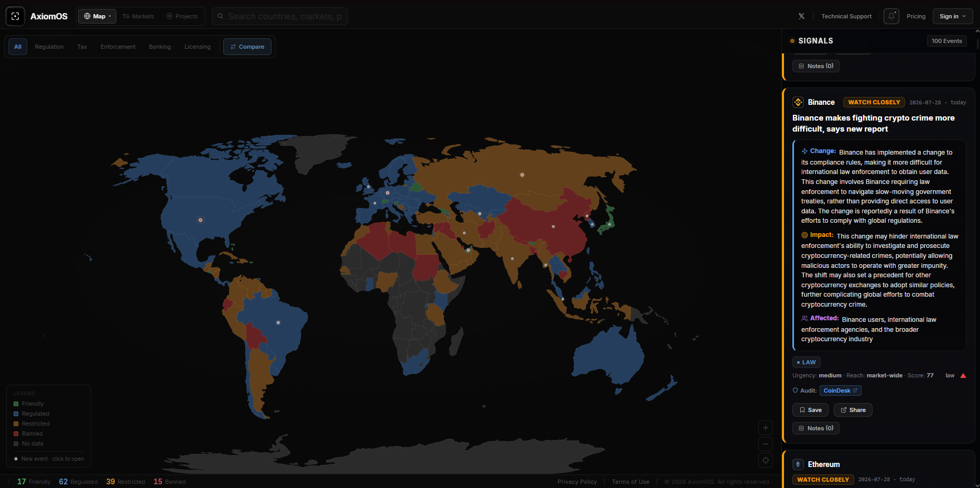The width and height of the screenshot is (980, 488).
Task: Click the '62 Regulated' count
Action: (78, 482)
